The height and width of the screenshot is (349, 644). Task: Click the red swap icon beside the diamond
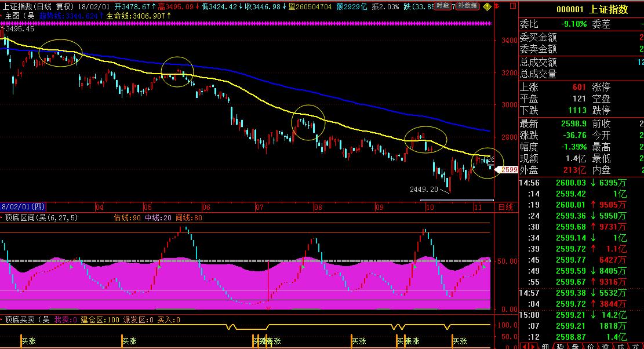pos(498,6)
